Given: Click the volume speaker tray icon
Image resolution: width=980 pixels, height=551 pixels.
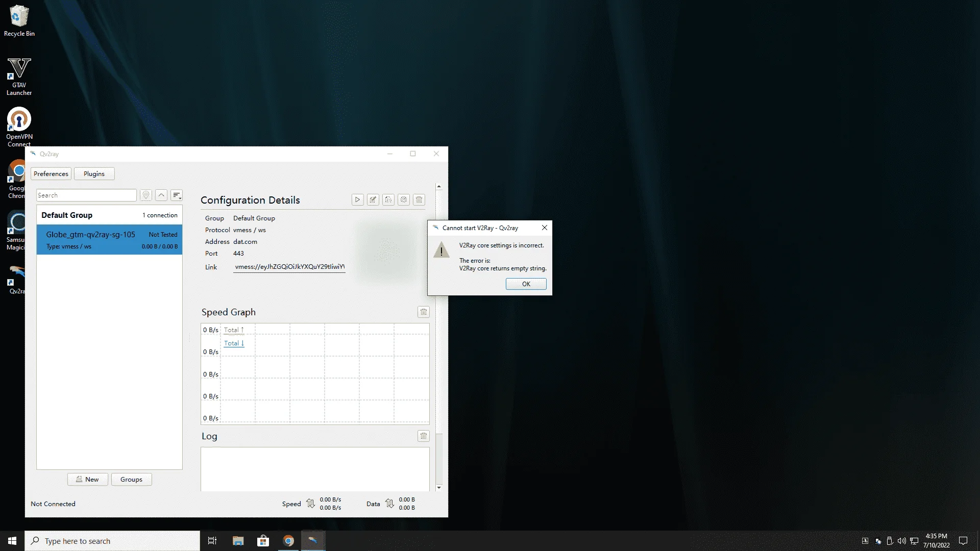Looking at the screenshot, I should [901, 541].
